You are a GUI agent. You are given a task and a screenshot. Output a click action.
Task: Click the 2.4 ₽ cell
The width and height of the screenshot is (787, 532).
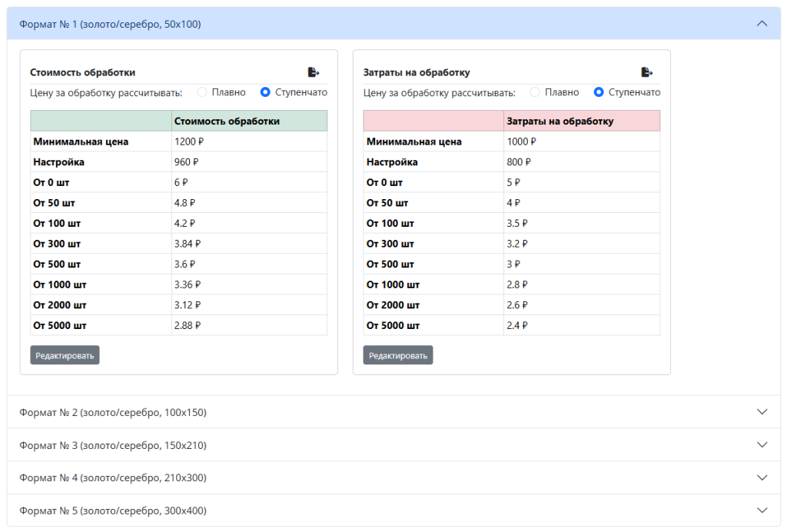(582, 325)
